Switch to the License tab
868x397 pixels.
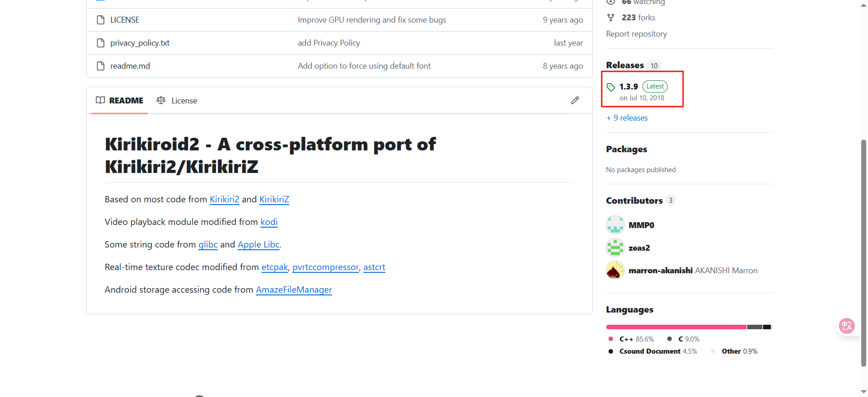tap(177, 100)
